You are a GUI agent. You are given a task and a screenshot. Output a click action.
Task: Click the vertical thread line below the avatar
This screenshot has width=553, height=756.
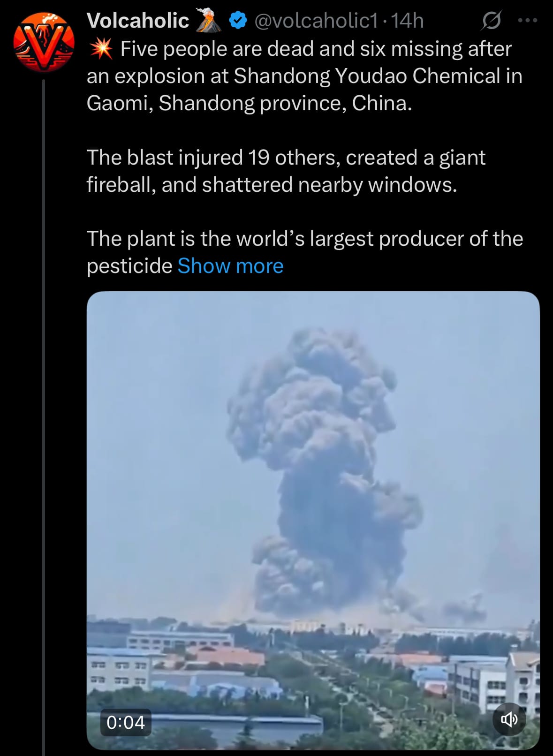44,417
